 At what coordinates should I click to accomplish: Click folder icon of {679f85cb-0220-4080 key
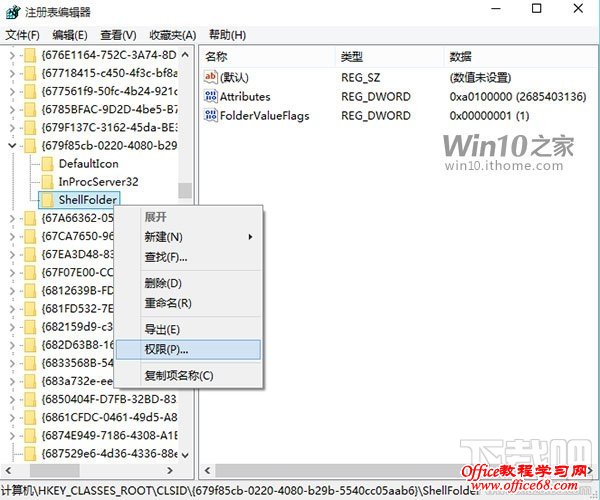30,146
